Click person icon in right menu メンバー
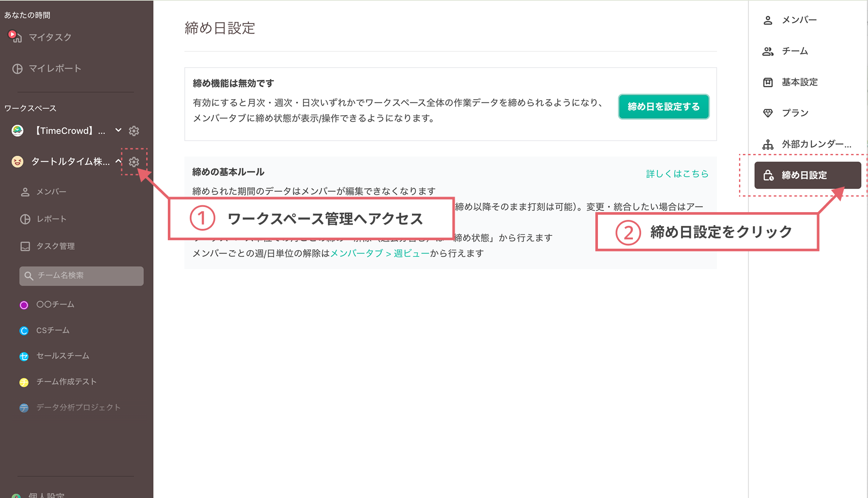 coord(768,20)
